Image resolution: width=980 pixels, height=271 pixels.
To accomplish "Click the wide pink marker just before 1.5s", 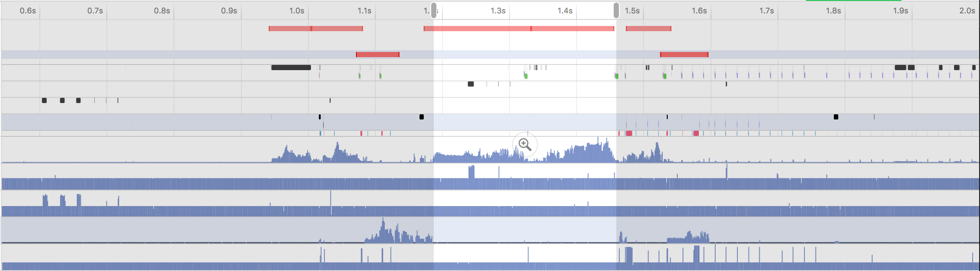I will click(629, 133).
